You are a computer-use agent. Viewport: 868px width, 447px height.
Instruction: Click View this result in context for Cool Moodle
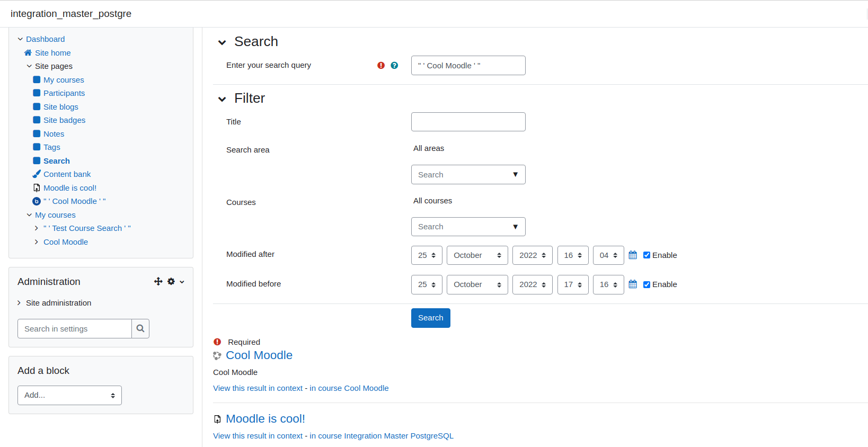tap(258, 388)
